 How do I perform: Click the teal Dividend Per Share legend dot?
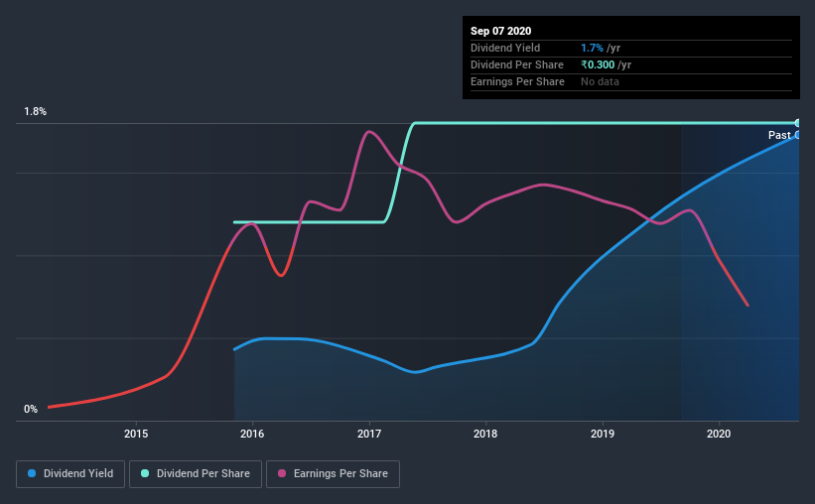click(145, 473)
